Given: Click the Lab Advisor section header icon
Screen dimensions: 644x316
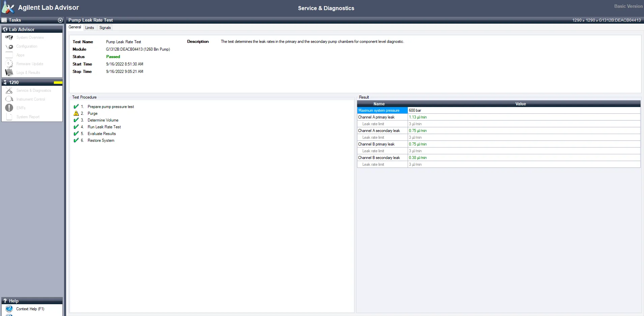Looking at the screenshot, I should 5,29.
